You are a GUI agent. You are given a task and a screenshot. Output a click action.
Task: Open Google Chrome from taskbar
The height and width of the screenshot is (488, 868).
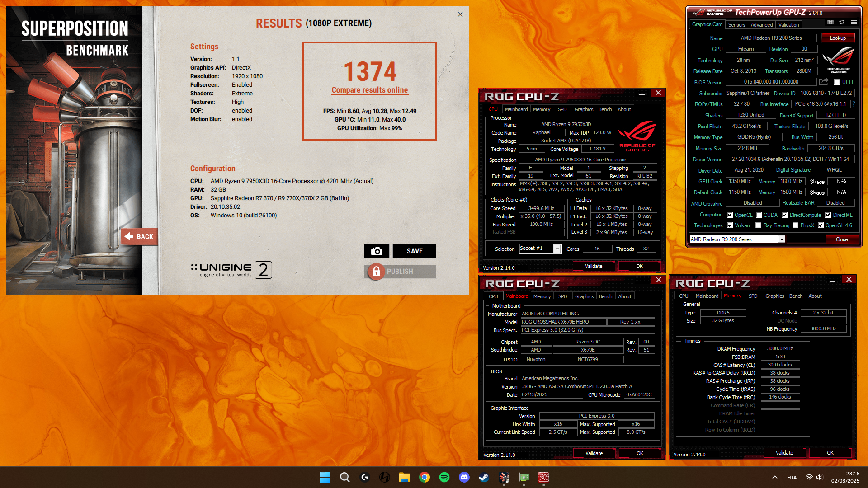point(424,477)
